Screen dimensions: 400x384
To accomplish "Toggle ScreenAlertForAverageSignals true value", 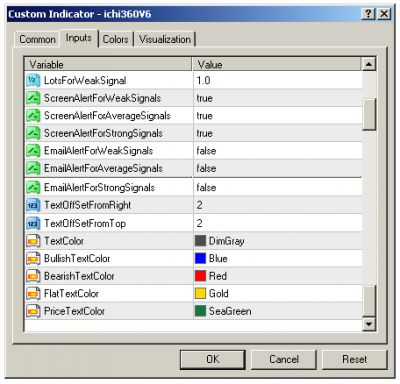I will click(x=277, y=116).
